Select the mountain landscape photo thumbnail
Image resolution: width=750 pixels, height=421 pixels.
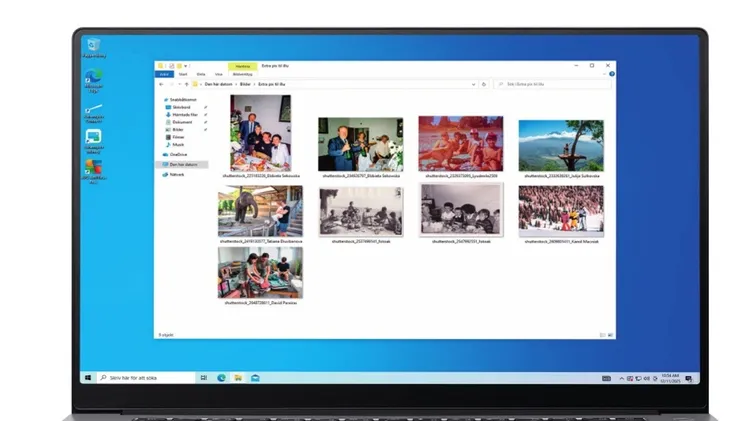pyautogui.click(x=560, y=145)
